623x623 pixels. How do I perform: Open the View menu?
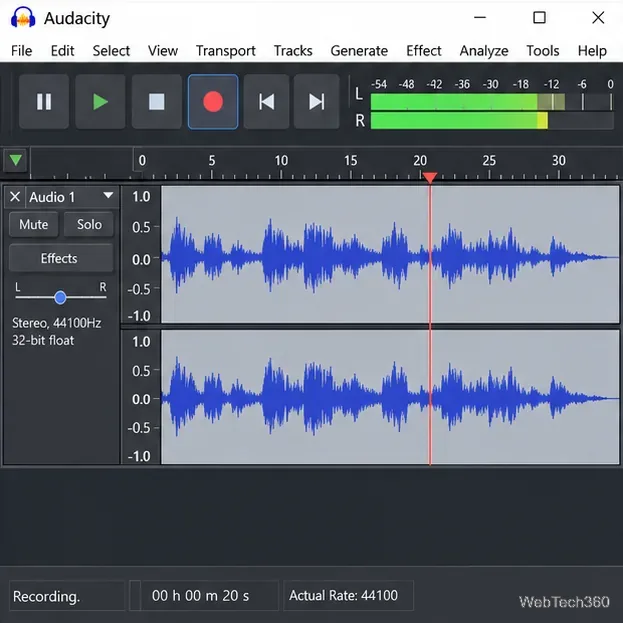coord(163,51)
